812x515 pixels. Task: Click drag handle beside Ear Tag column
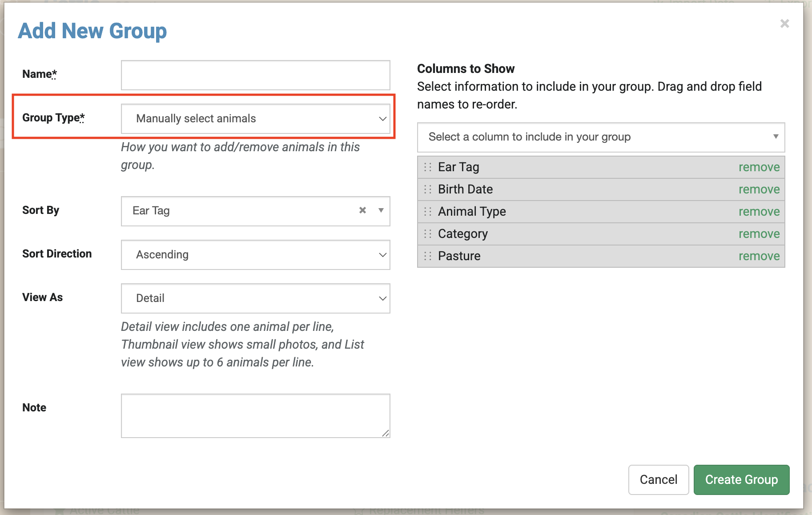tap(428, 167)
